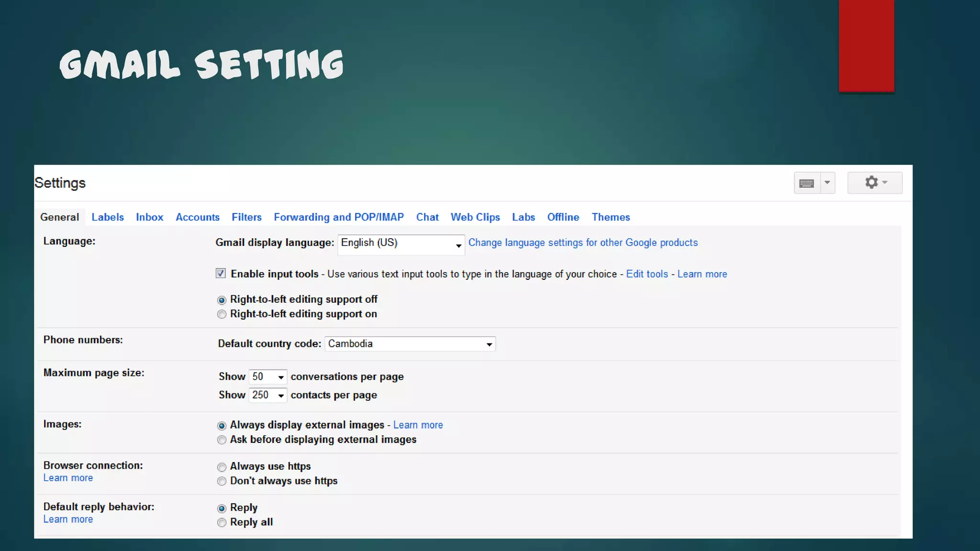Viewport: 980px width, 551px height.
Task: Click the Phone numbers: label
Action: 83,340
